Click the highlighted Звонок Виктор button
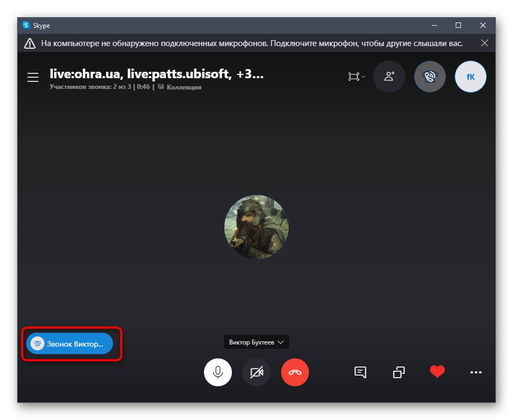513x420 pixels. [x=69, y=343]
